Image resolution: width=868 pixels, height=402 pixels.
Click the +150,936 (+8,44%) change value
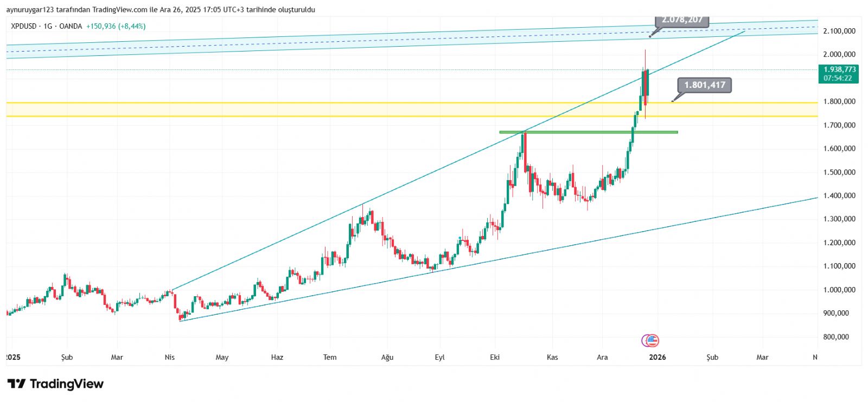(x=116, y=26)
